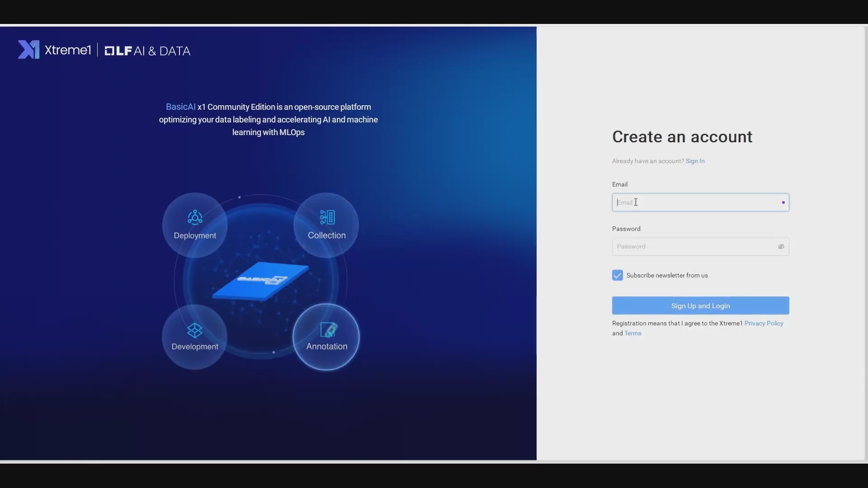Click the Subscribe newsletter from us label
Screen dimensions: 868x488
click(667, 275)
